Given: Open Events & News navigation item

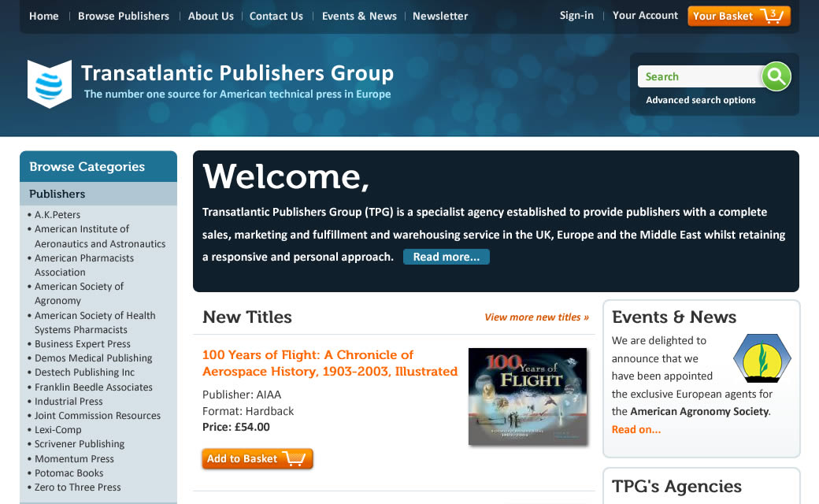Looking at the screenshot, I should pyautogui.click(x=359, y=17).
